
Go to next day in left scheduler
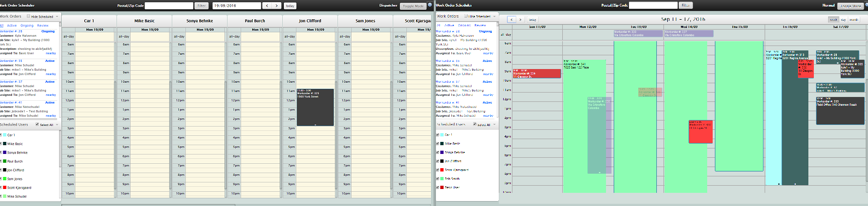coord(277,5)
